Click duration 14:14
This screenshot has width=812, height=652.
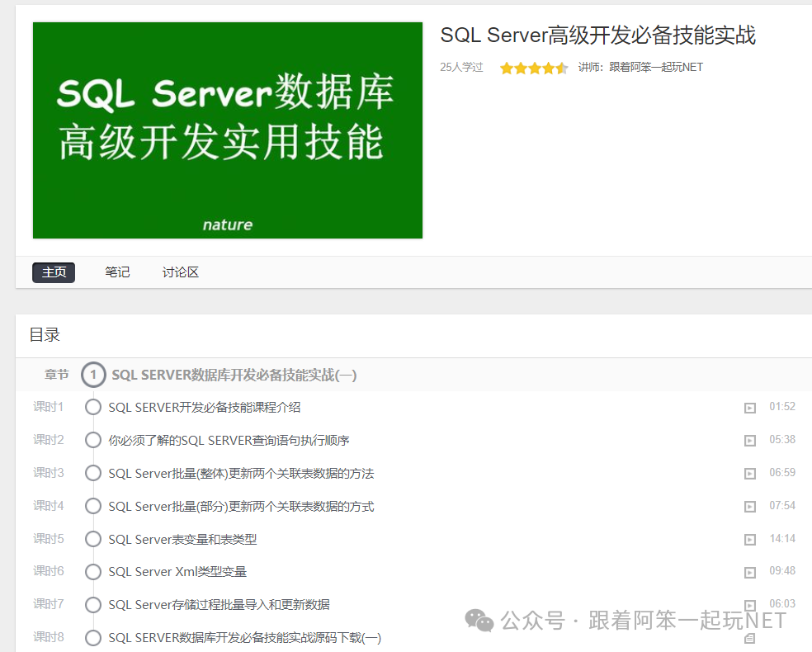coord(782,539)
